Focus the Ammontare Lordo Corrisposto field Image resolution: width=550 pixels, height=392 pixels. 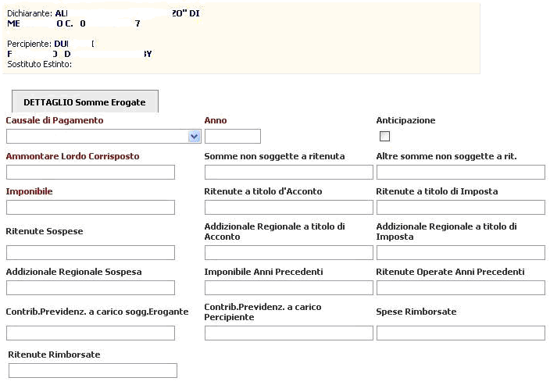coord(91,173)
